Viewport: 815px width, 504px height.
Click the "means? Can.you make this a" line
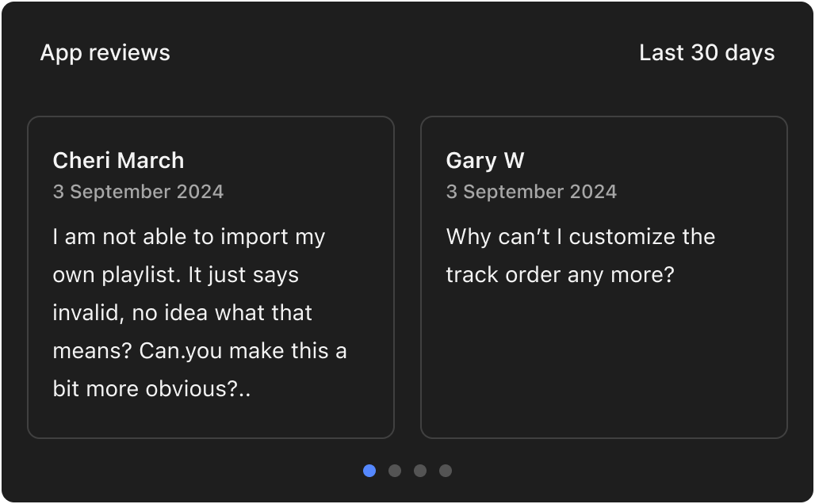click(x=200, y=351)
